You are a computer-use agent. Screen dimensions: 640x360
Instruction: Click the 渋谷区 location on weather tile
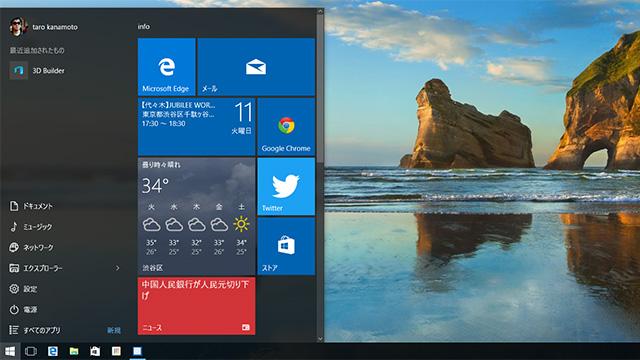[x=152, y=268]
